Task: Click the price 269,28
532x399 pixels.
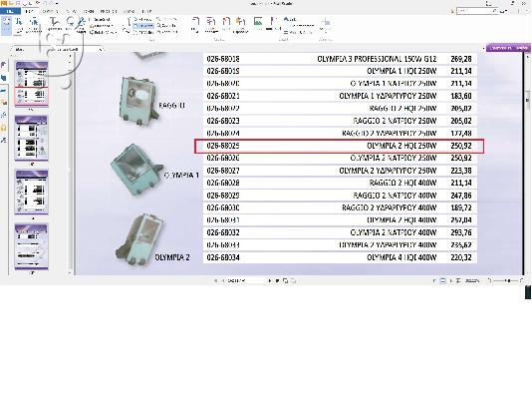Action: [461, 59]
